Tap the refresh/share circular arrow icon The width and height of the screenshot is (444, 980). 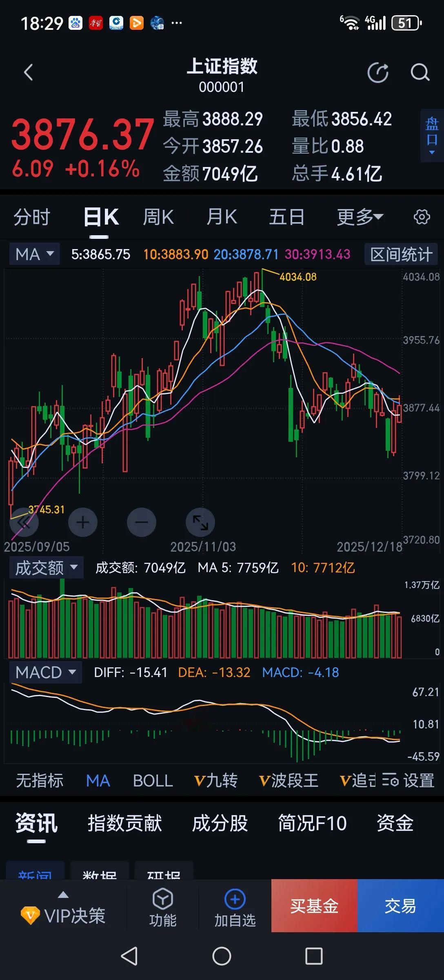coord(378,73)
